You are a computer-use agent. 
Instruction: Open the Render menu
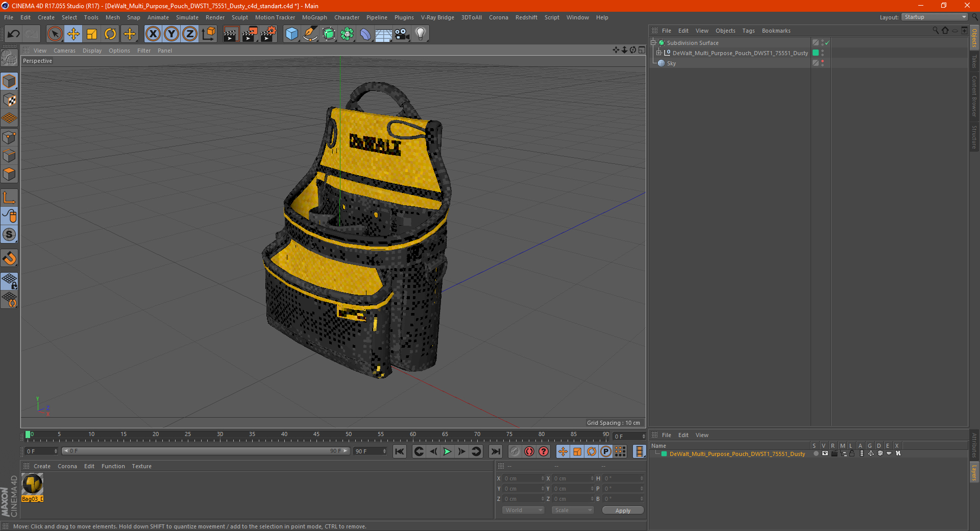pyautogui.click(x=215, y=17)
